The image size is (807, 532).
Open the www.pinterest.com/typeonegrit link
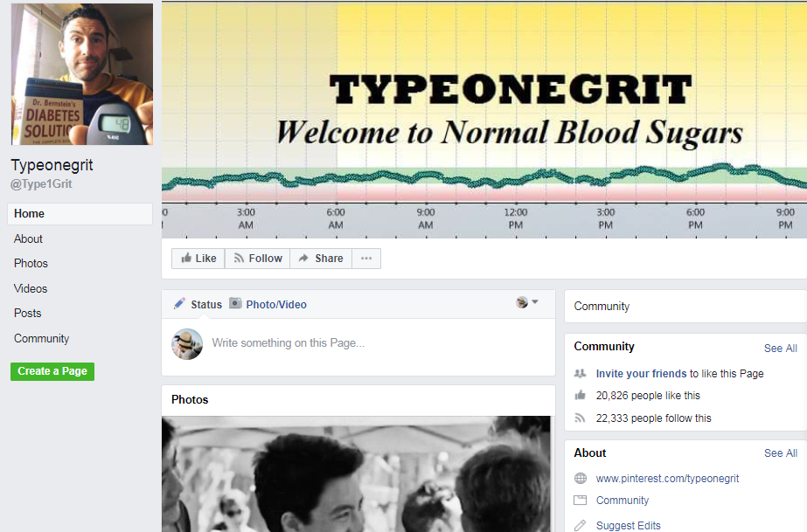tap(667, 479)
